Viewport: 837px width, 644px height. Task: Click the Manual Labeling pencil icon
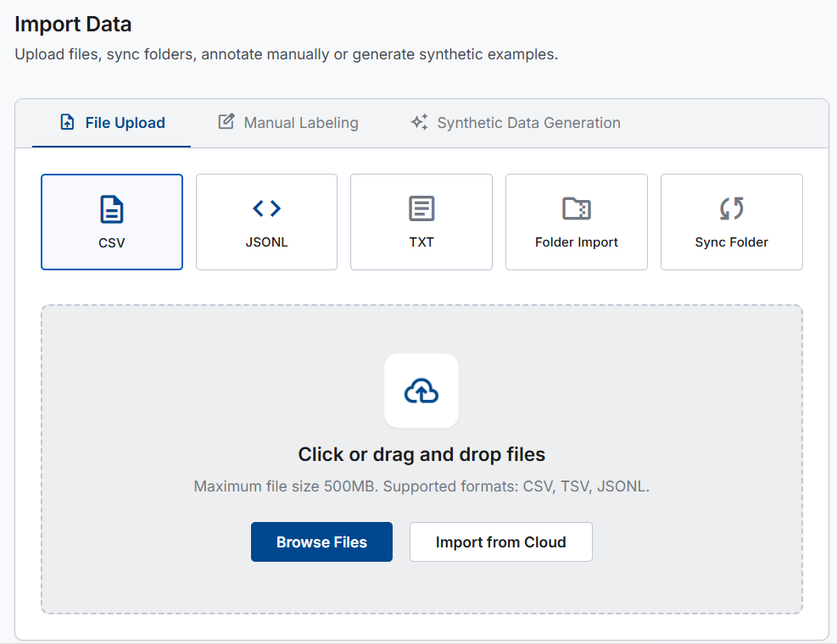pos(226,122)
